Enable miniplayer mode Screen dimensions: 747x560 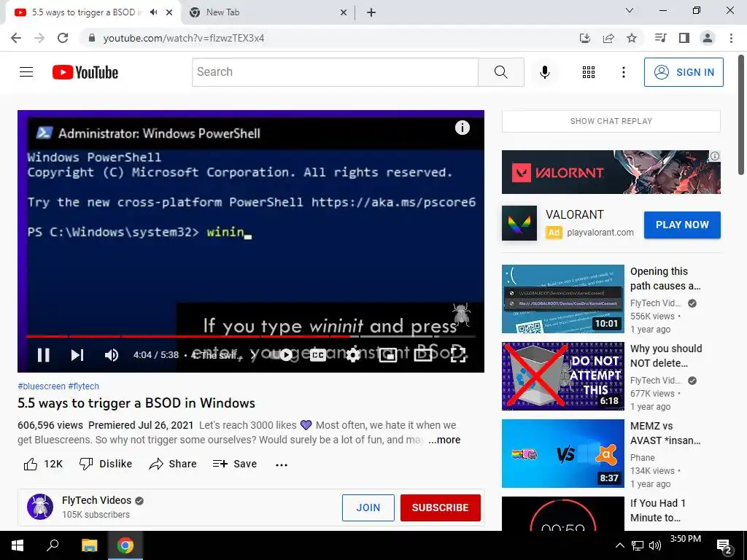(388, 355)
